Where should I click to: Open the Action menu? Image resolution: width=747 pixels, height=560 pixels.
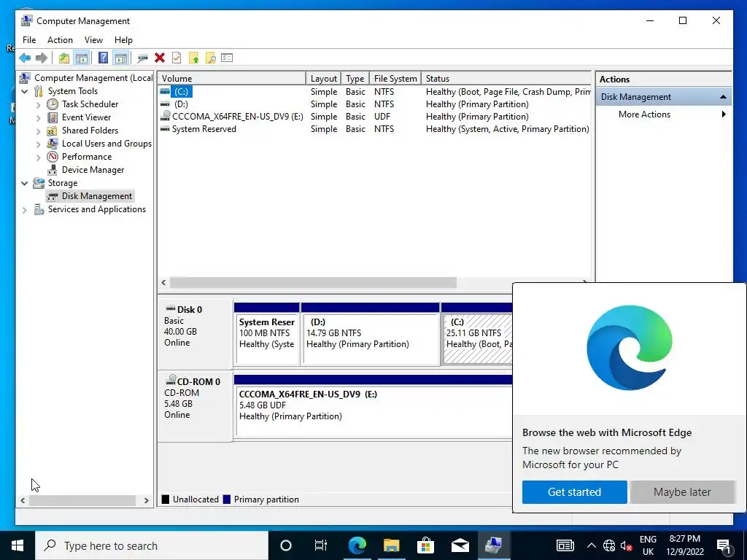tap(60, 40)
